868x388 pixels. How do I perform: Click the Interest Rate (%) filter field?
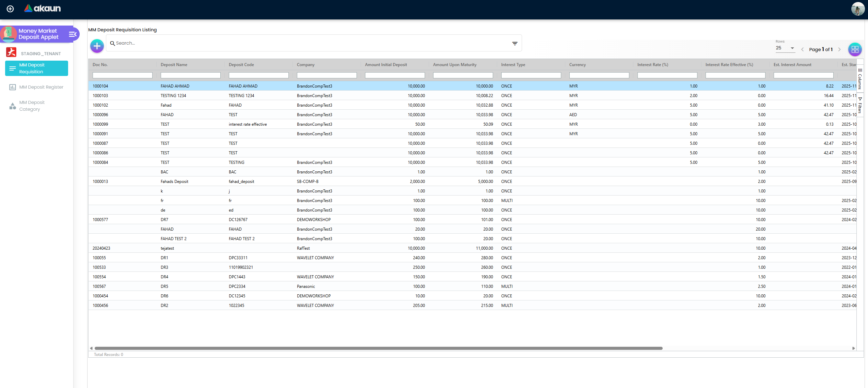point(667,75)
